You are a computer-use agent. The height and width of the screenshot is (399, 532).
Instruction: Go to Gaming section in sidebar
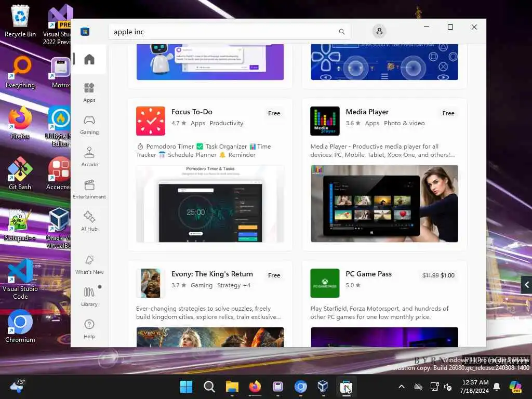click(x=89, y=125)
